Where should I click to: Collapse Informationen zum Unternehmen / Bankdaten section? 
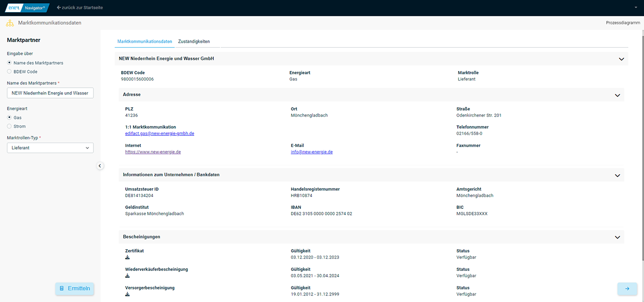click(617, 175)
